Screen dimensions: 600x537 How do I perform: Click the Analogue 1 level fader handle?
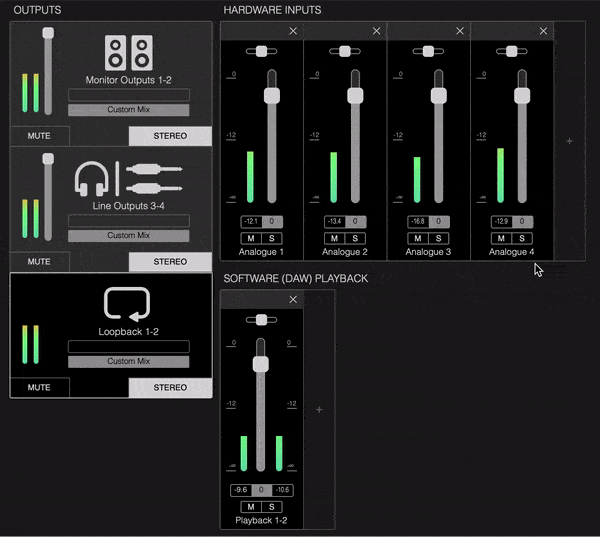point(272,96)
